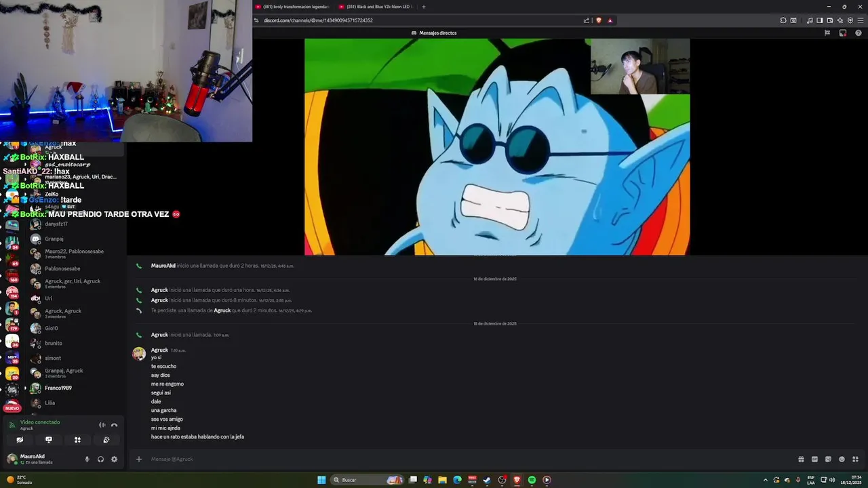The width and height of the screenshot is (868, 488).
Task: Open Spotify from the taskbar
Action: click(532, 480)
